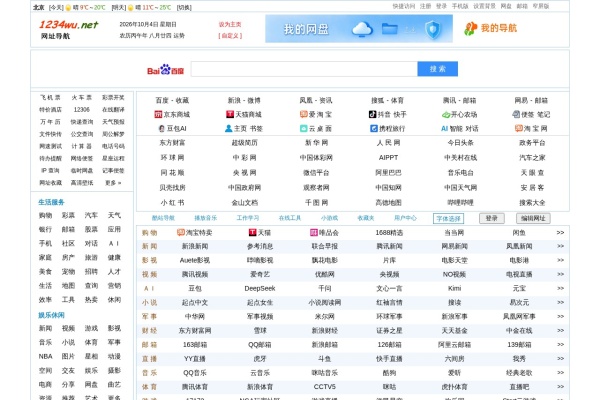Open 云桌面 cloud desktop link
The height and width of the screenshot is (400, 600).
click(316, 129)
